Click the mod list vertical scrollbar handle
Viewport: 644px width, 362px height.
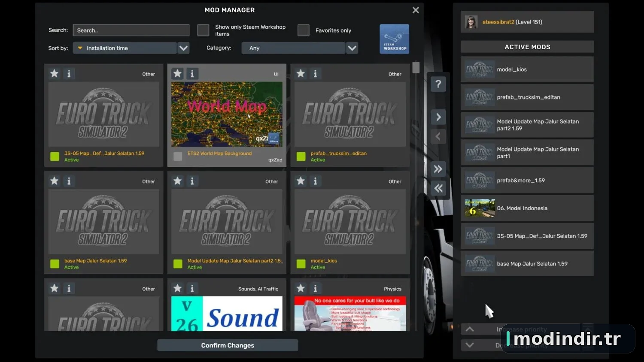coord(416,67)
